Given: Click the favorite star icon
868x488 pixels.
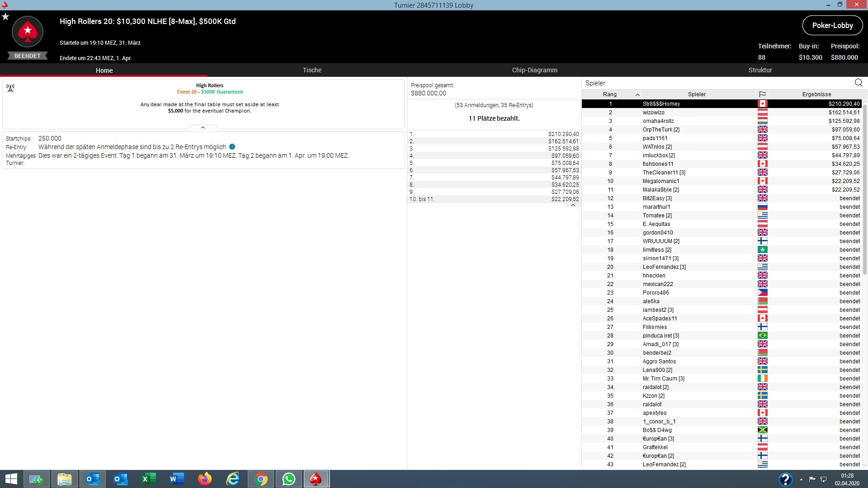Looking at the screenshot, I should click(x=5, y=17).
